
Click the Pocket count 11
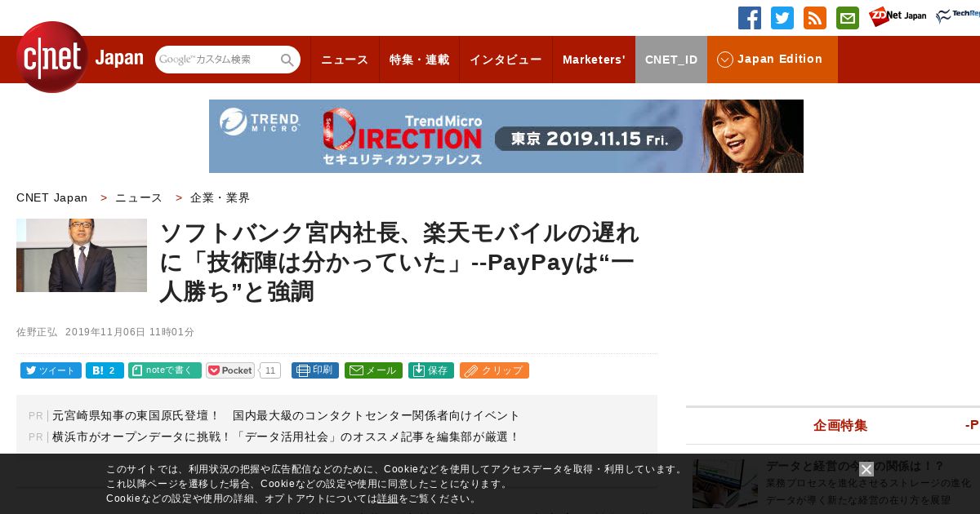271,370
